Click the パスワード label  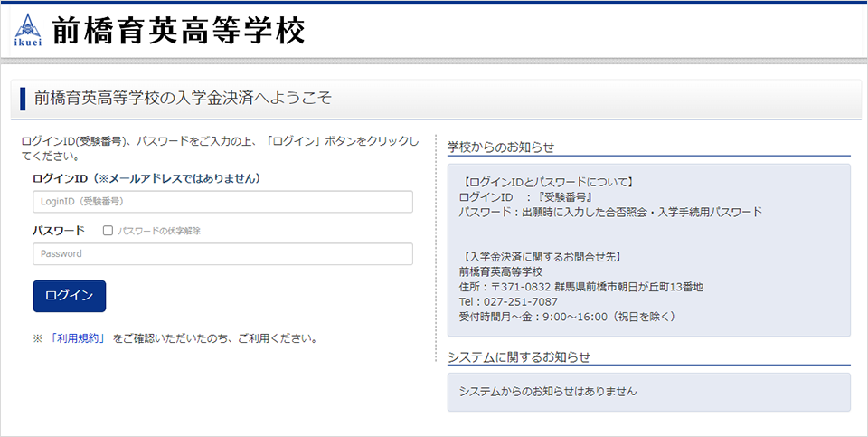pos(59,231)
